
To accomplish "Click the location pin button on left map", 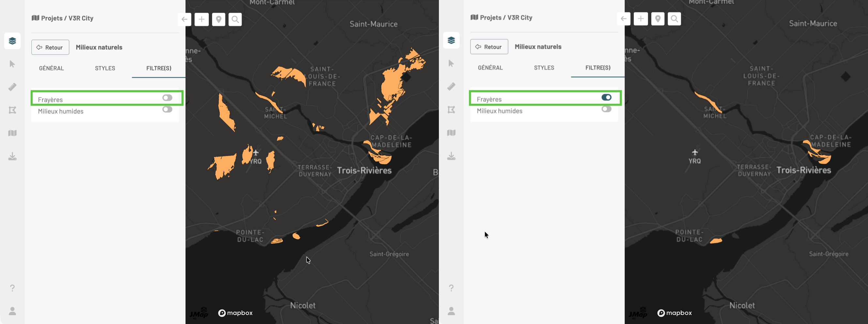I will click(218, 20).
